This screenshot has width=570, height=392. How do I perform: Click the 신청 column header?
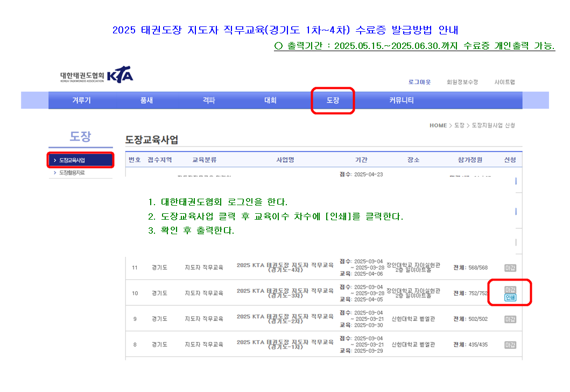coord(510,160)
